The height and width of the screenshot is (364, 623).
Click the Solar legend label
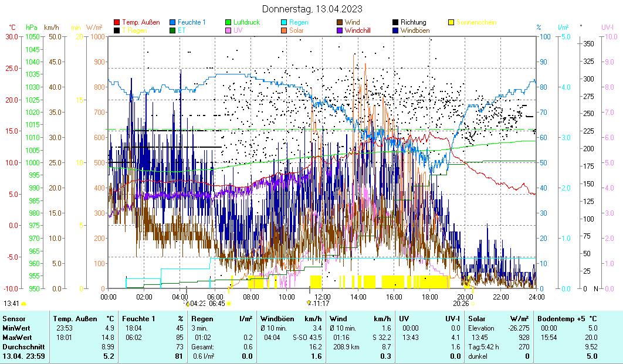tap(296, 30)
